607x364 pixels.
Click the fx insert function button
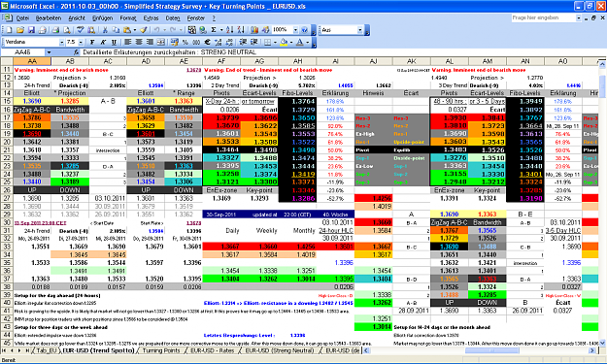77,52
